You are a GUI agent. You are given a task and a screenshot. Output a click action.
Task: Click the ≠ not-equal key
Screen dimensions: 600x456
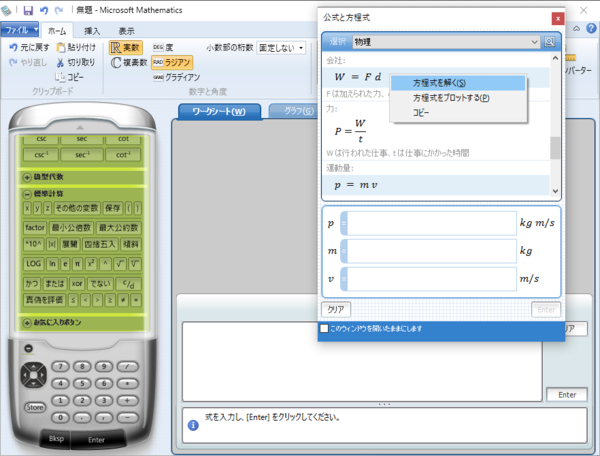click(x=123, y=300)
